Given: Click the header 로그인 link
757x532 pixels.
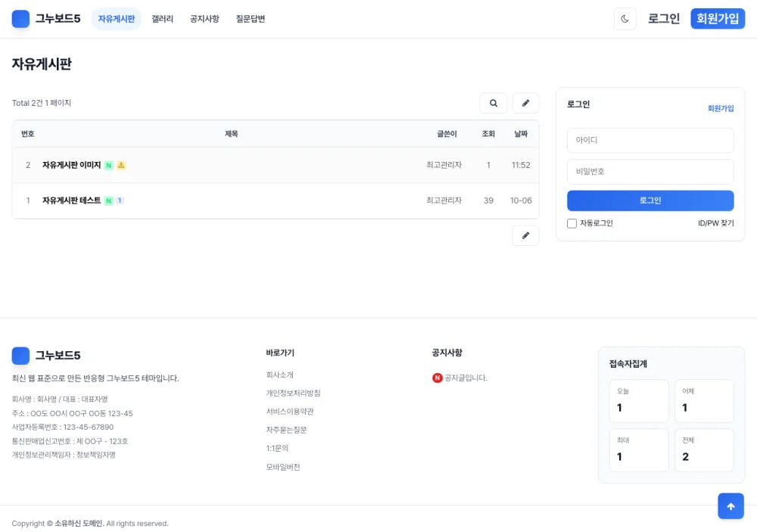Looking at the screenshot, I should [x=664, y=19].
